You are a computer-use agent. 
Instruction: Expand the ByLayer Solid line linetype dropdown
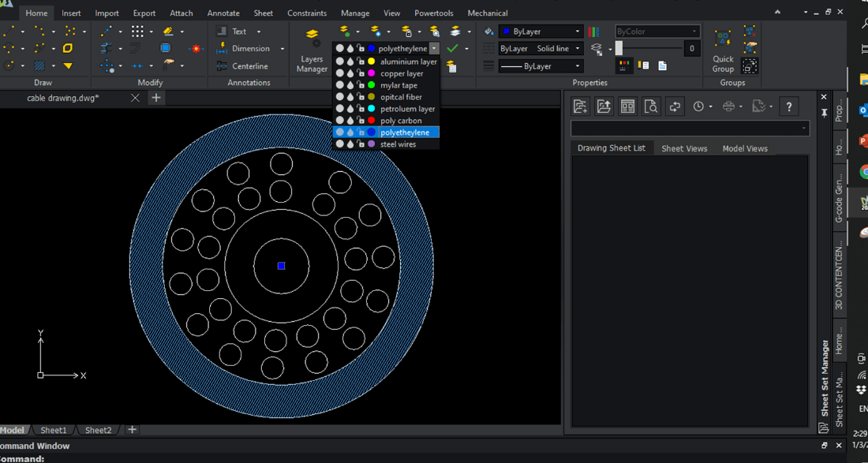(x=578, y=49)
